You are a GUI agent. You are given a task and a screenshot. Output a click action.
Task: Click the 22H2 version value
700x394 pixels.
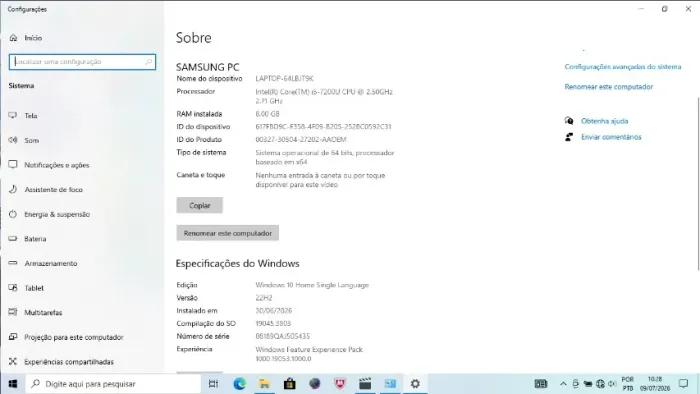click(x=264, y=298)
